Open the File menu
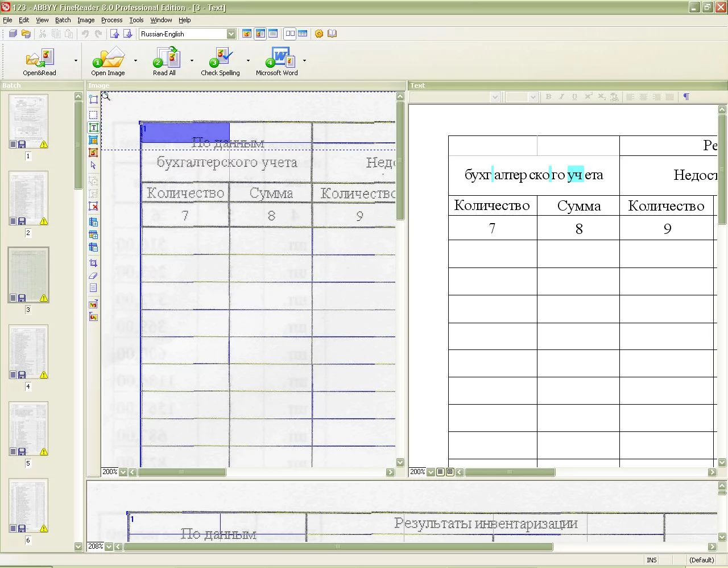Viewport: 728px width, 568px height. [7, 20]
